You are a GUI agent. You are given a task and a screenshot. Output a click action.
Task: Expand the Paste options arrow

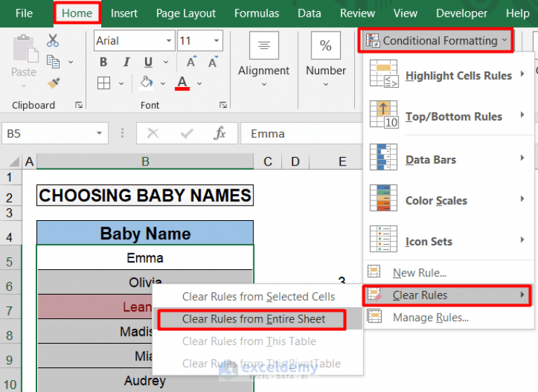[24, 86]
